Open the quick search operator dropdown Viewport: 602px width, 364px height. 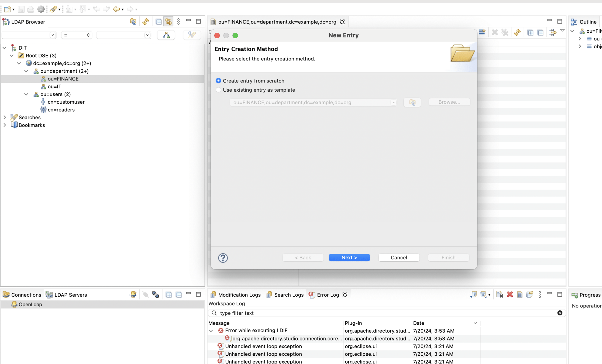[x=77, y=35]
